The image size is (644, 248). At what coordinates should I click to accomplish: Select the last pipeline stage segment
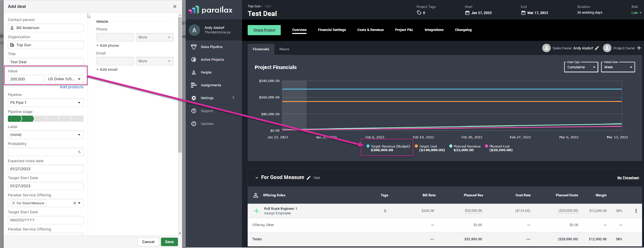point(77,119)
